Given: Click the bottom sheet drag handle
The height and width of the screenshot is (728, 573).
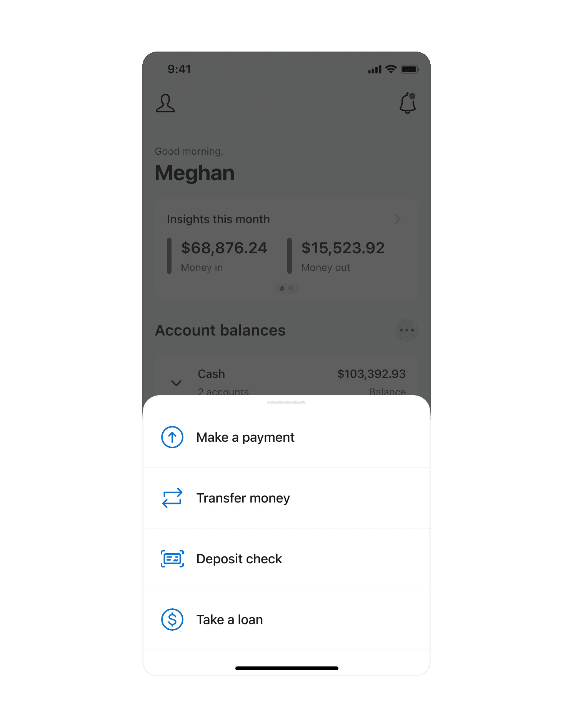Looking at the screenshot, I should coord(286,402).
